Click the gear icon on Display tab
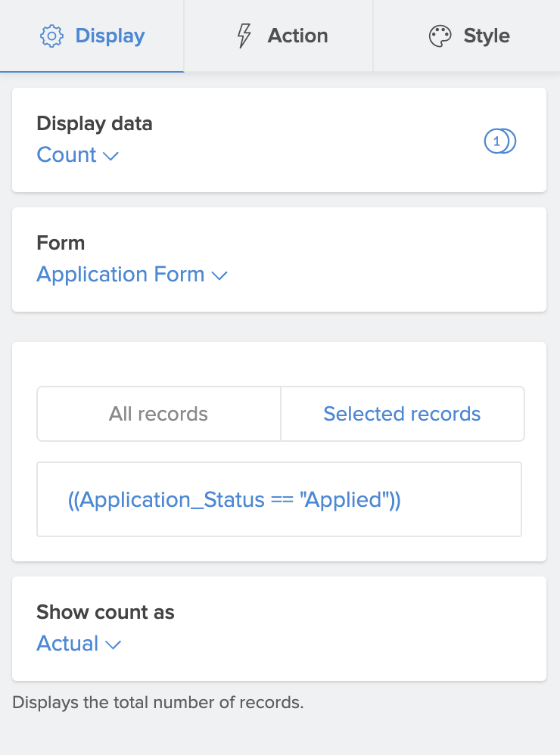The image size is (560, 755). [x=51, y=36]
